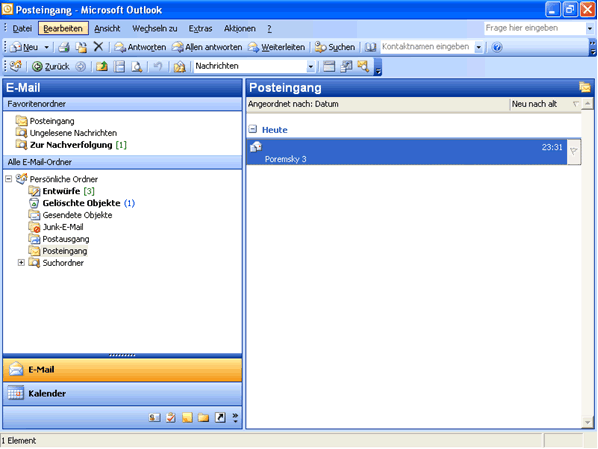Click the Kalender navigation button
Viewport: 598px width, 449px height.
(122, 393)
